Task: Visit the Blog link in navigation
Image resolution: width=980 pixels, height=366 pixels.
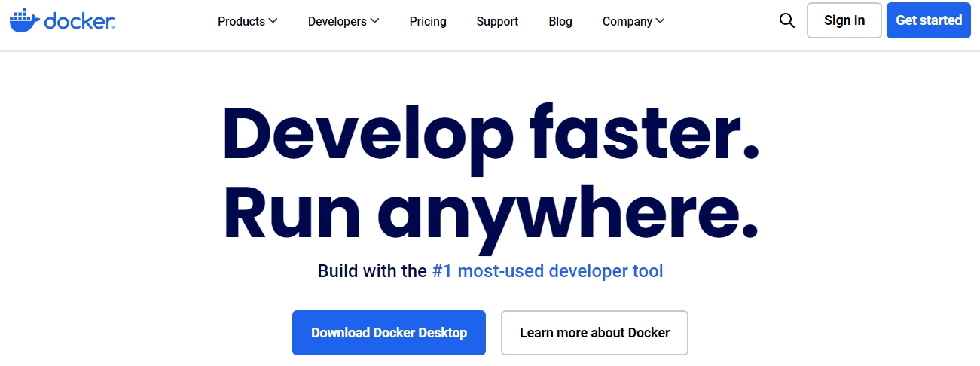Action: click(x=560, y=21)
